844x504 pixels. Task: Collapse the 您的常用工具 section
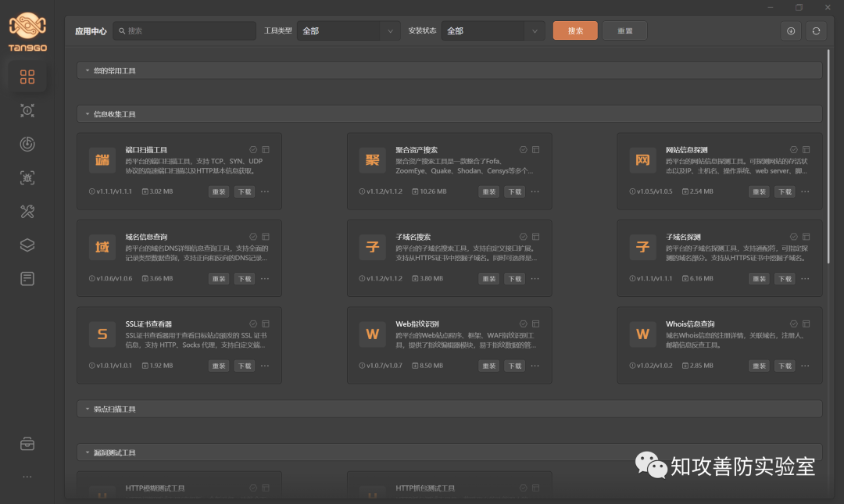pos(449,70)
